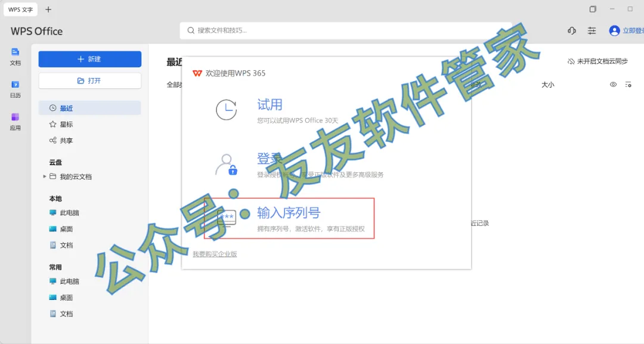Choose the 试用 option
644x344 pixels.
tap(270, 105)
